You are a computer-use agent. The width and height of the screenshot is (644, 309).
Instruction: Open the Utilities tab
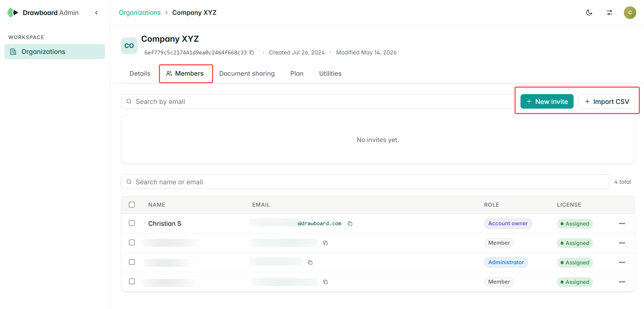tap(330, 74)
